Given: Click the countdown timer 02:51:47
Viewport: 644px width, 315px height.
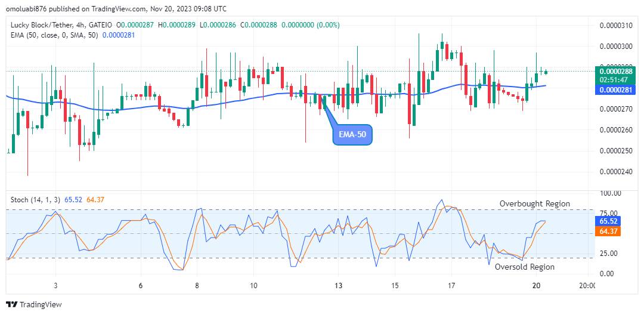Looking at the screenshot, I should pyautogui.click(x=615, y=79).
